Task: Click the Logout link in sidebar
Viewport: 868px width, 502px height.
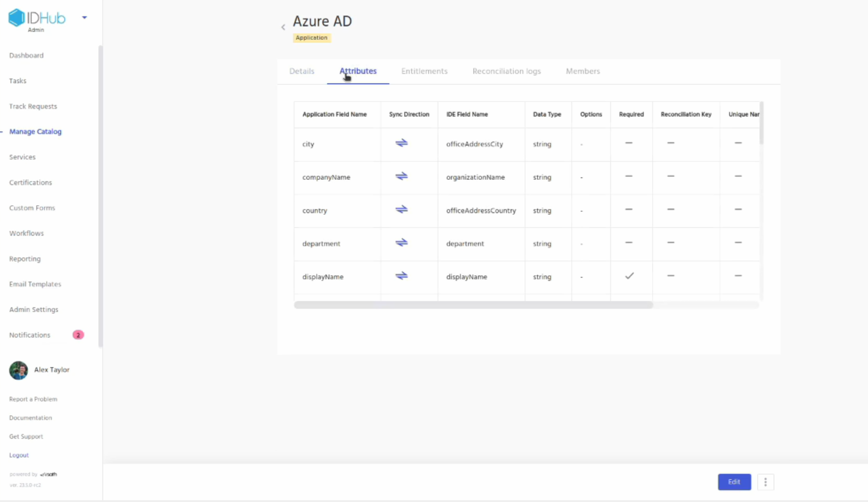Action: click(19, 455)
